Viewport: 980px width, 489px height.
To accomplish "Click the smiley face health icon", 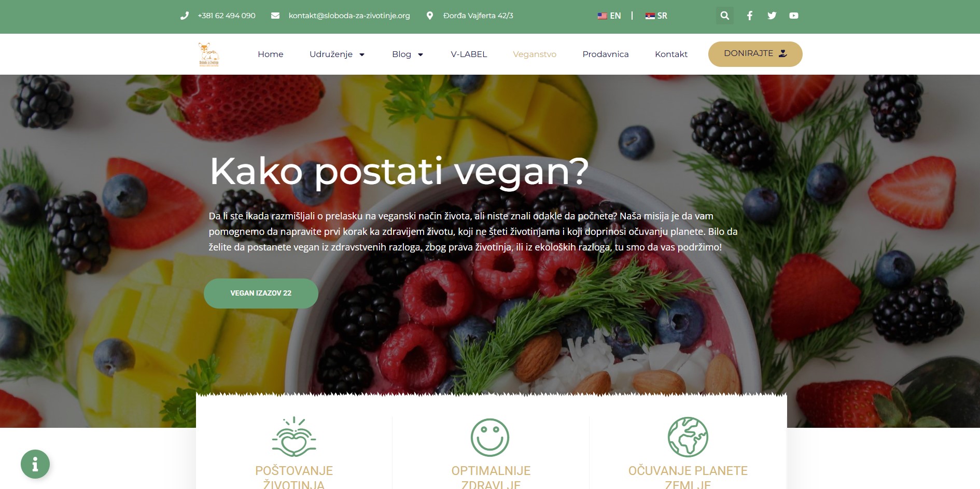I will 490,438.
